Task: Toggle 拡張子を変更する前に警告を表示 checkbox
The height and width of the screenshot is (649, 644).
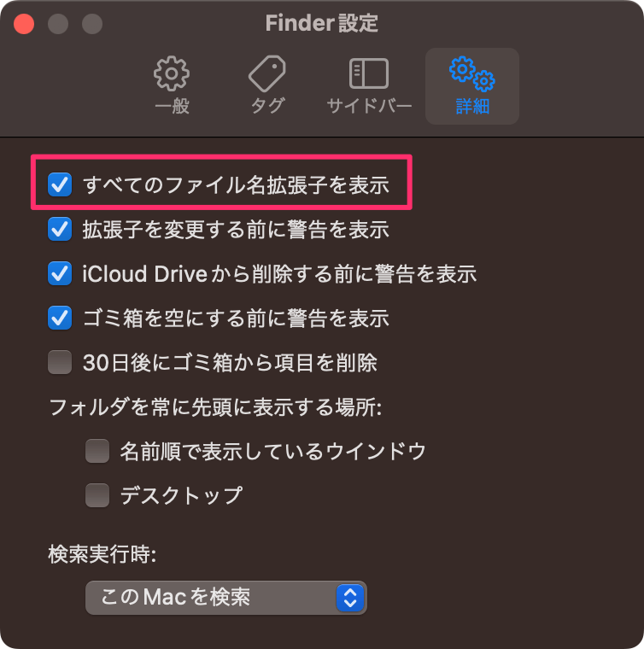Action: click(60, 229)
